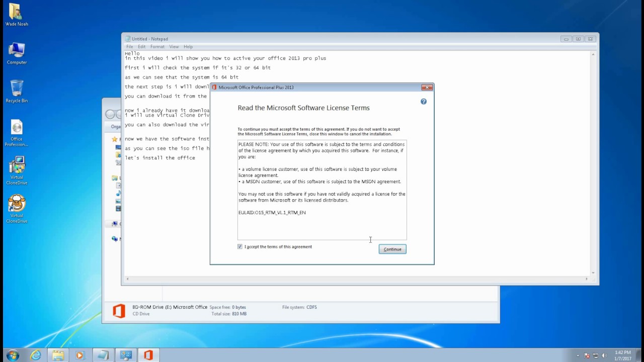This screenshot has width=644, height=362.
Task: Open the Help menu in Notepad
Action: (x=188, y=47)
